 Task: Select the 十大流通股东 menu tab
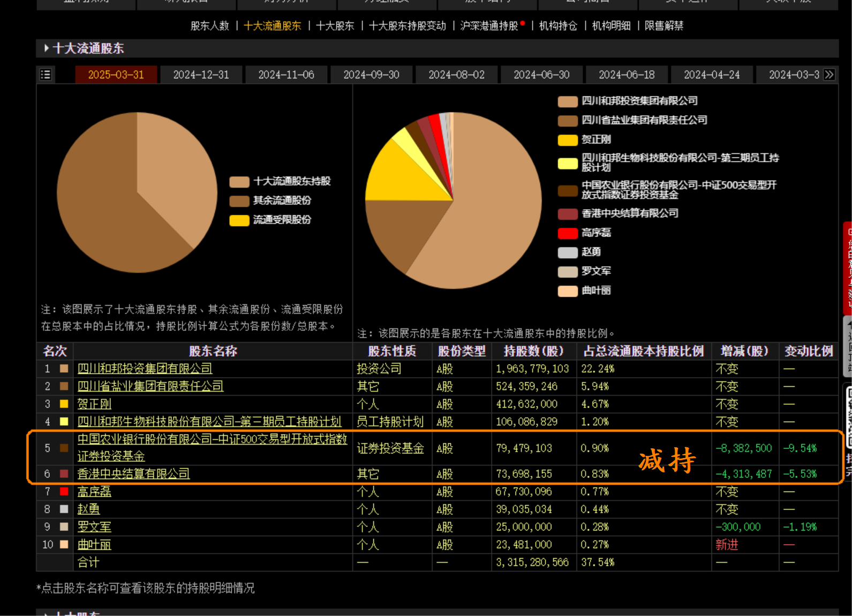coord(272,26)
